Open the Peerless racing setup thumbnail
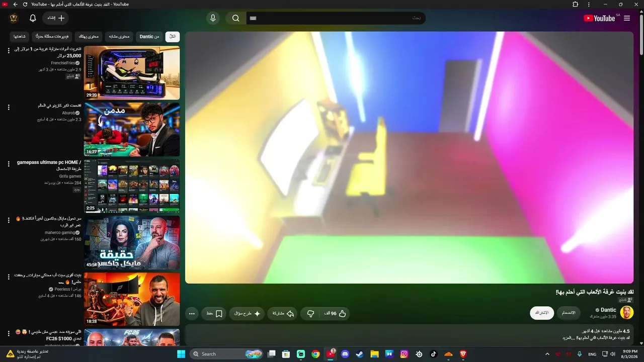This screenshot has height=362, width=644. pos(132,299)
